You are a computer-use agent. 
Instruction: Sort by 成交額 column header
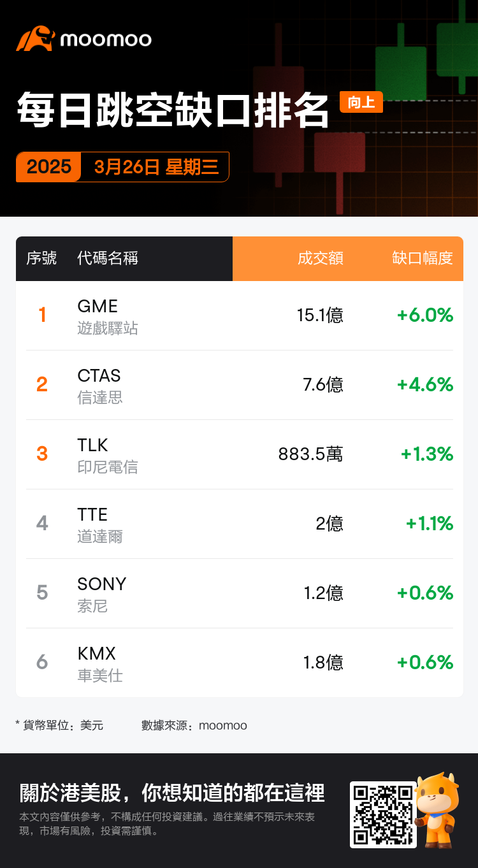(320, 258)
